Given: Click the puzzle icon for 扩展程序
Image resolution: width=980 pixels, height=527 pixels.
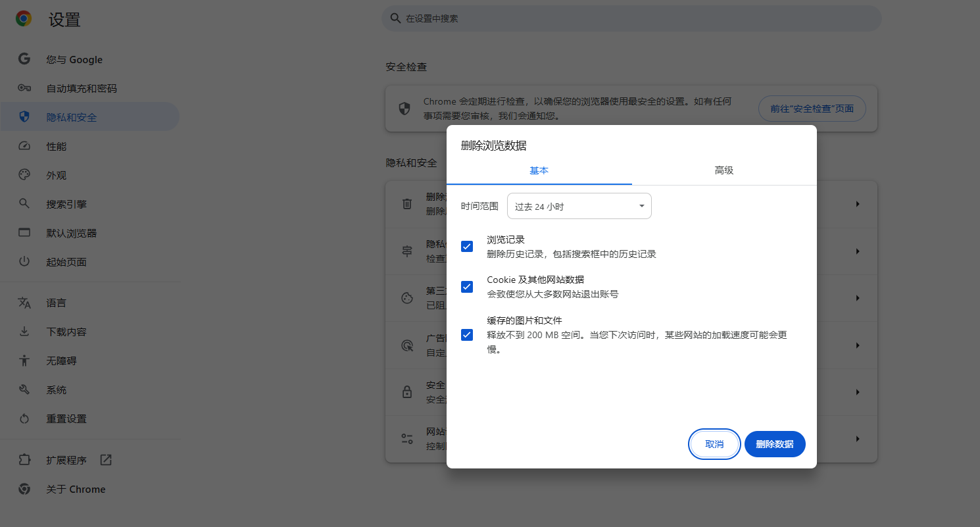Looking at the screenshot, I should [x=24, y=460].
